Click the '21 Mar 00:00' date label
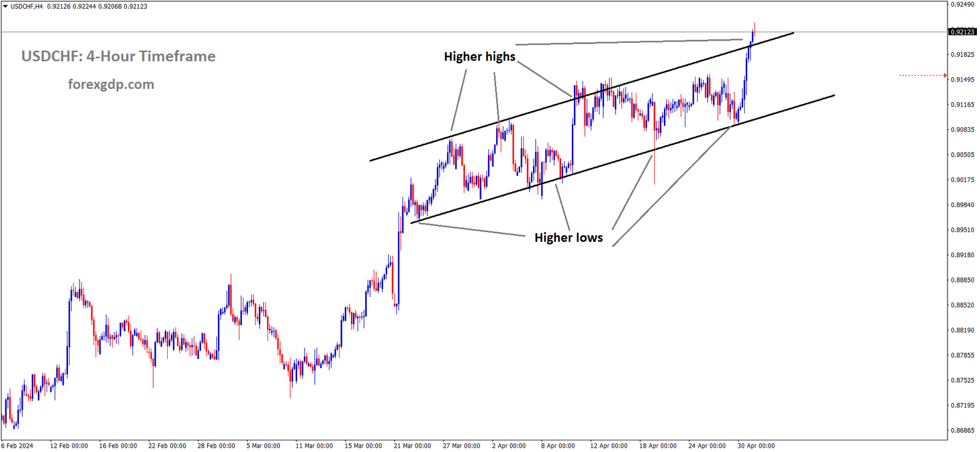This screenshot has width=980, height=452. [x=412, y=446]
